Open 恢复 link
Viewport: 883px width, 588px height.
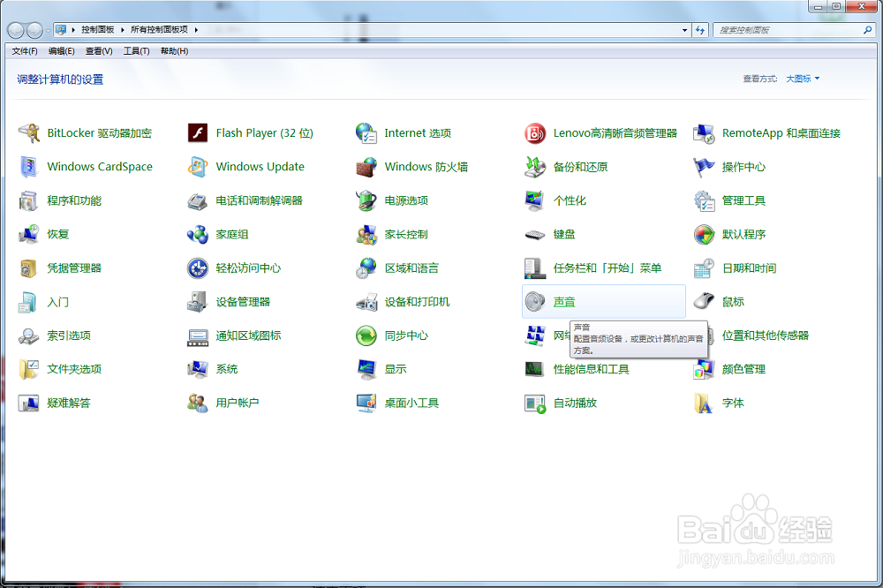[58, 235]
